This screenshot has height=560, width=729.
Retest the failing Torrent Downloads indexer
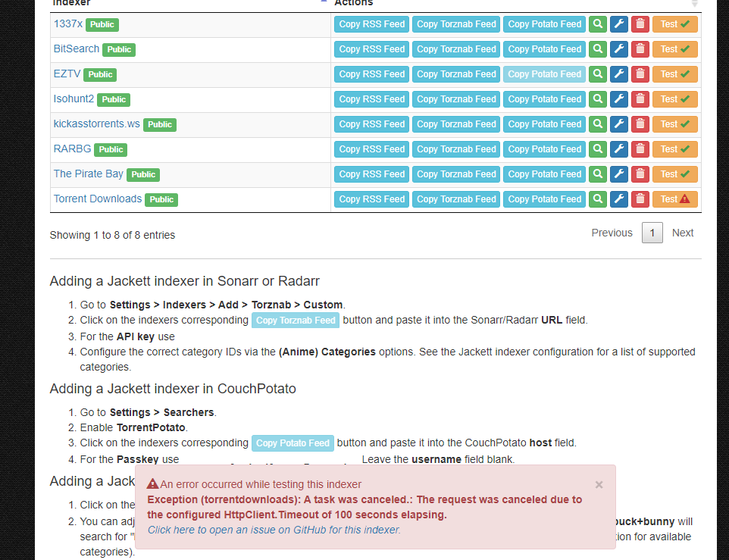point(675,199)
